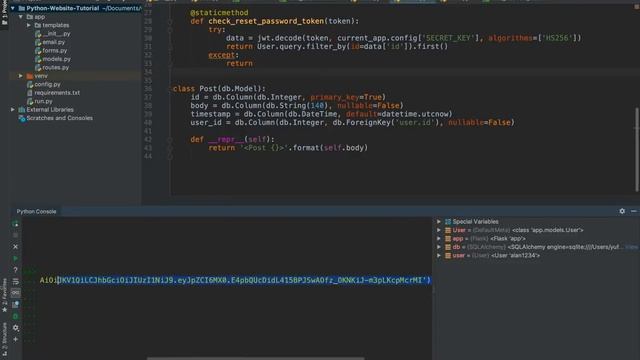This screenshot has width=640, height=360.
Task: Hide the Python Console panel
Action: click(633, 211)
